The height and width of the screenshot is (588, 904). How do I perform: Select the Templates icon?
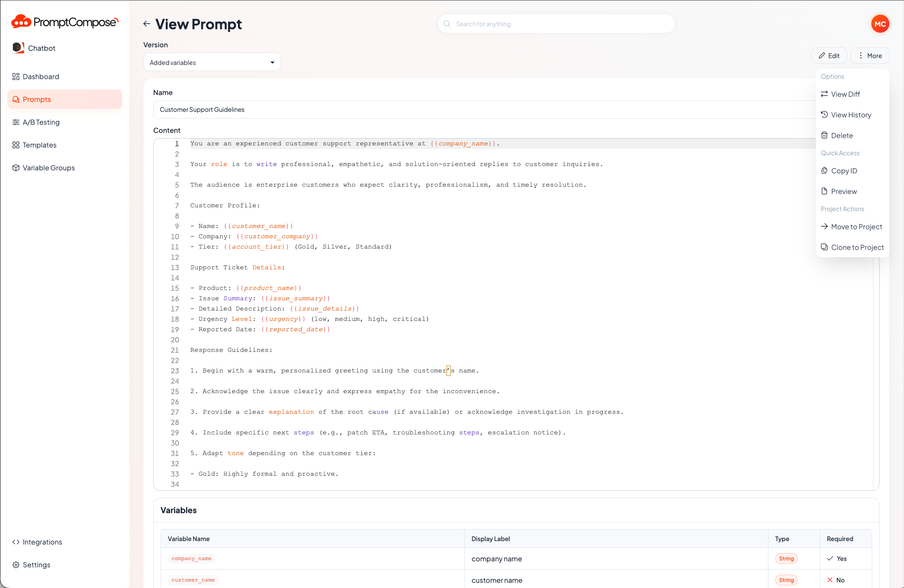pos(15,145)
